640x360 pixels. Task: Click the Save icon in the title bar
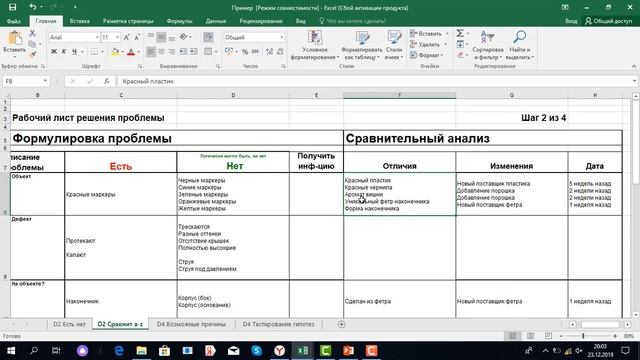tap(13, 7)
